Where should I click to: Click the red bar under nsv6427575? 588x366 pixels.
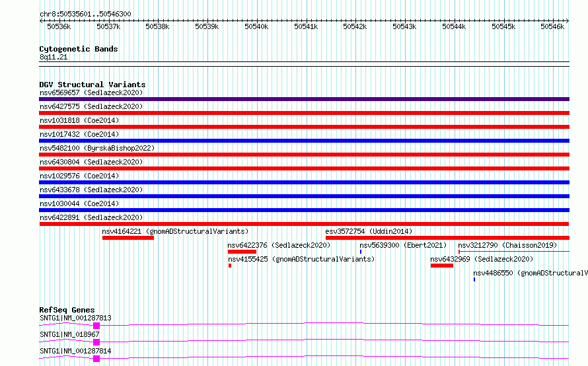click(304, 113)
